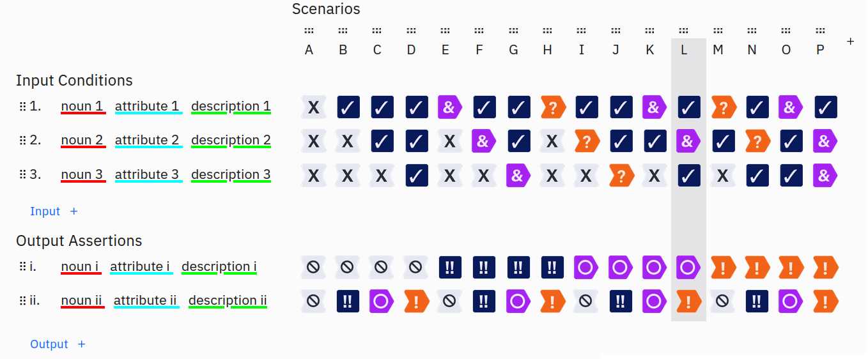The image size is (868, 359).
Task: Select scenario column header L
Action: tap(684, 50)
